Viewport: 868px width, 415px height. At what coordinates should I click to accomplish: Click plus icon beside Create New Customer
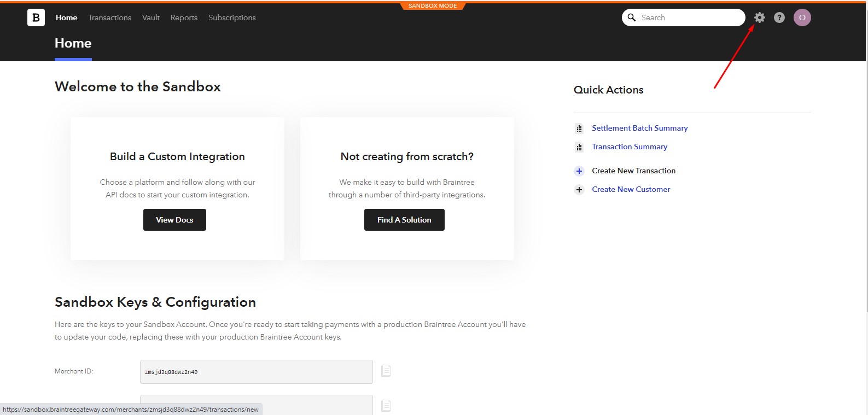point(579,190)
